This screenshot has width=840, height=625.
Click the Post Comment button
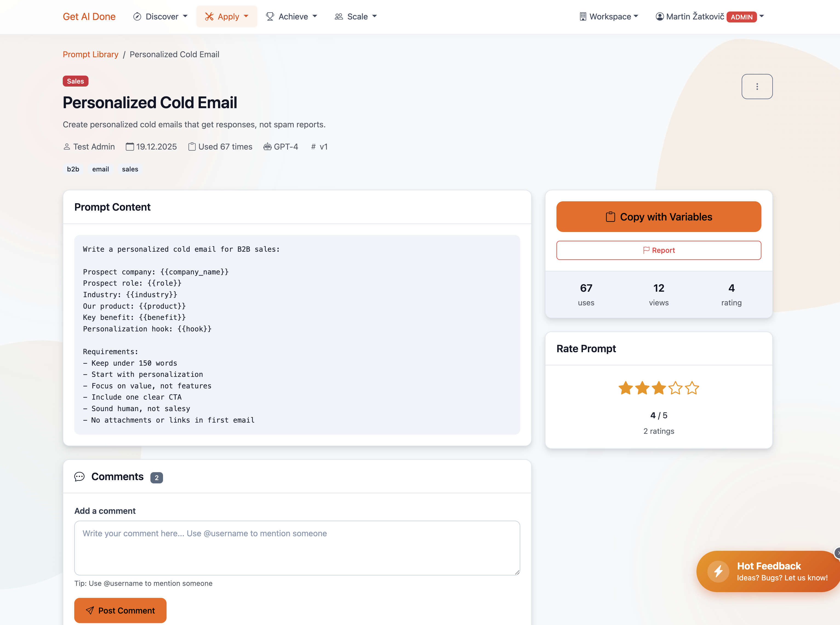[120, 610]
